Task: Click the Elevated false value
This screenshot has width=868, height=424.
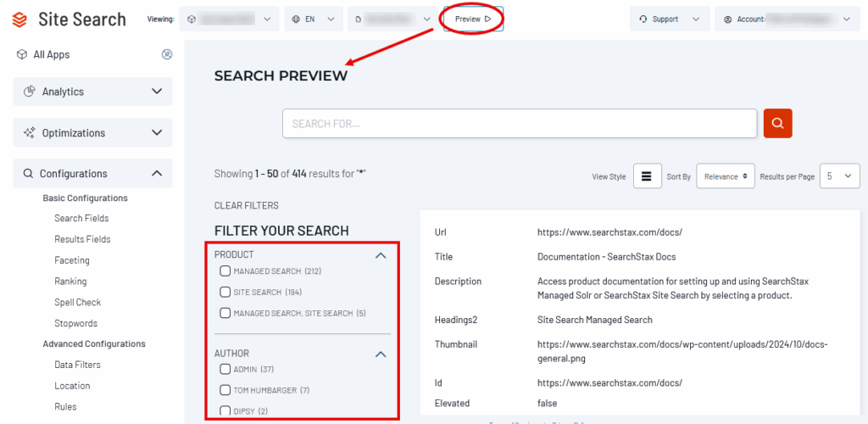Action: tap(547, 403)
